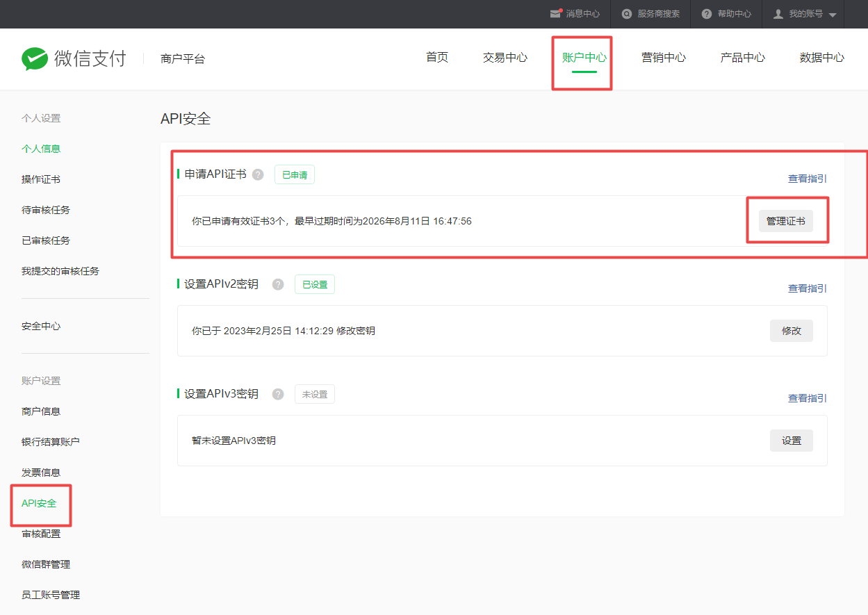Select 微信群管理 in sidebar
The height and width of the screenshot is (615, 868).
[x=46, y=564]
